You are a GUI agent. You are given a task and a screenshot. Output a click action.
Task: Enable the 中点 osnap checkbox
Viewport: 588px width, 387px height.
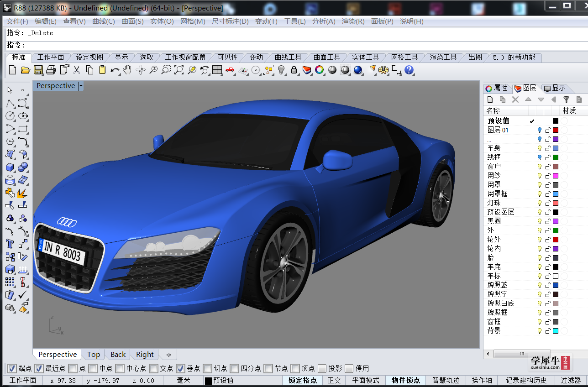coord(93,368)
